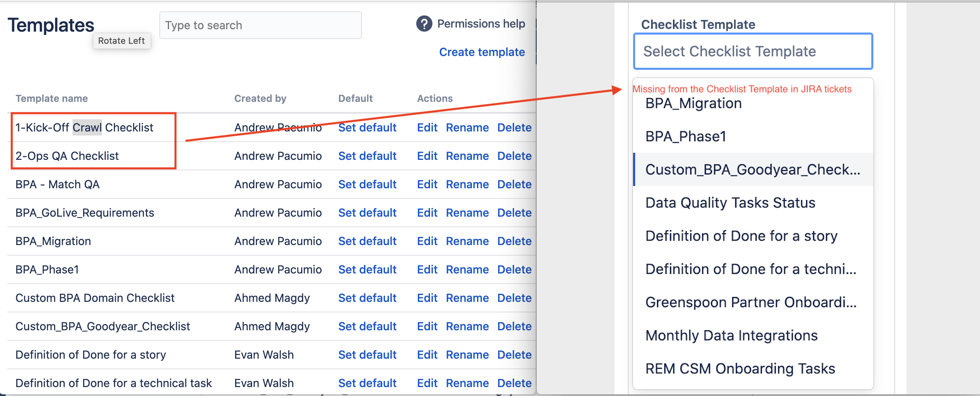The height and width of the screenshot is (396, 980).
Task: Set Definition of Done for a technical task default
Action: (367, 383)
